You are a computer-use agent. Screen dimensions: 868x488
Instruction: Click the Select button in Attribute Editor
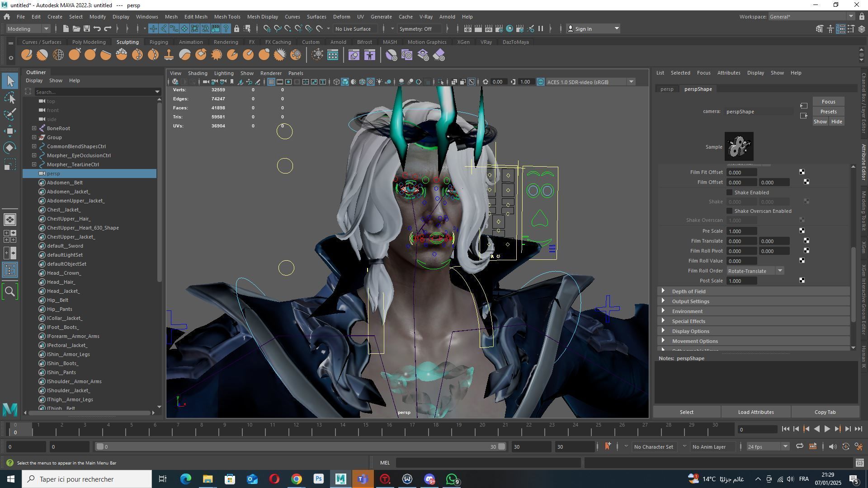[x=686, y=412]
